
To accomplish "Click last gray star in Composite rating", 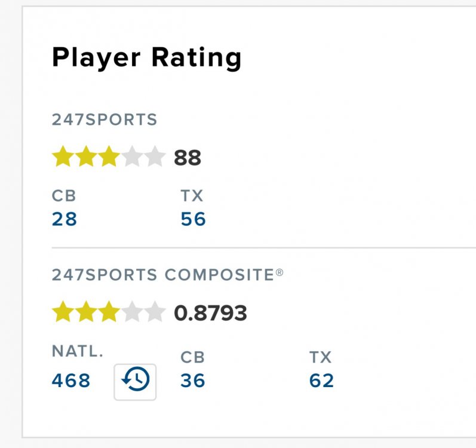I will point(155,312).
